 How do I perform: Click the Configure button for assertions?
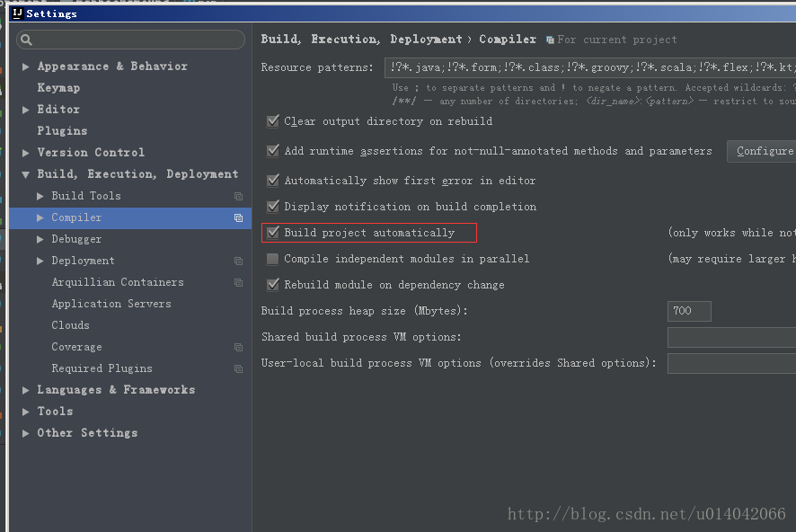point(763,151)
